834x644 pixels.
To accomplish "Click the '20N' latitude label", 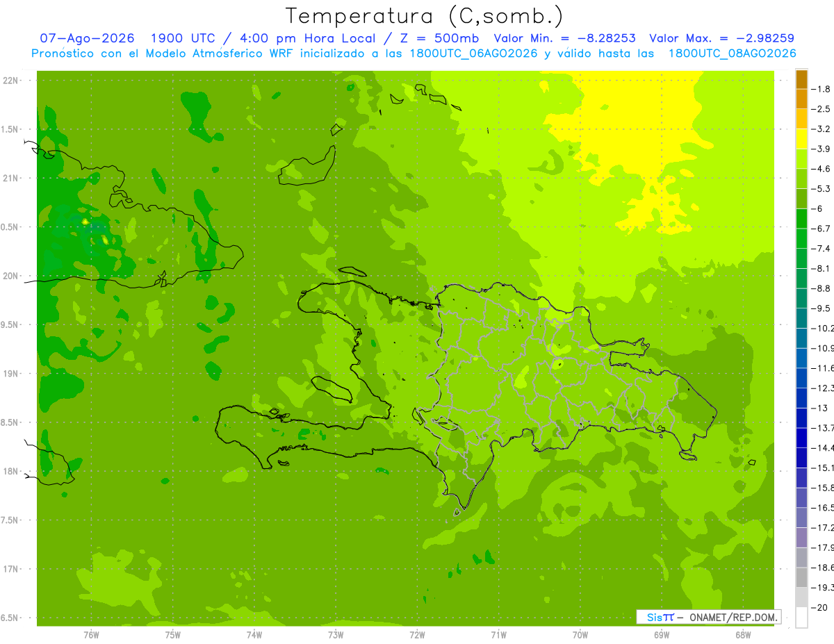I will 10,276.
